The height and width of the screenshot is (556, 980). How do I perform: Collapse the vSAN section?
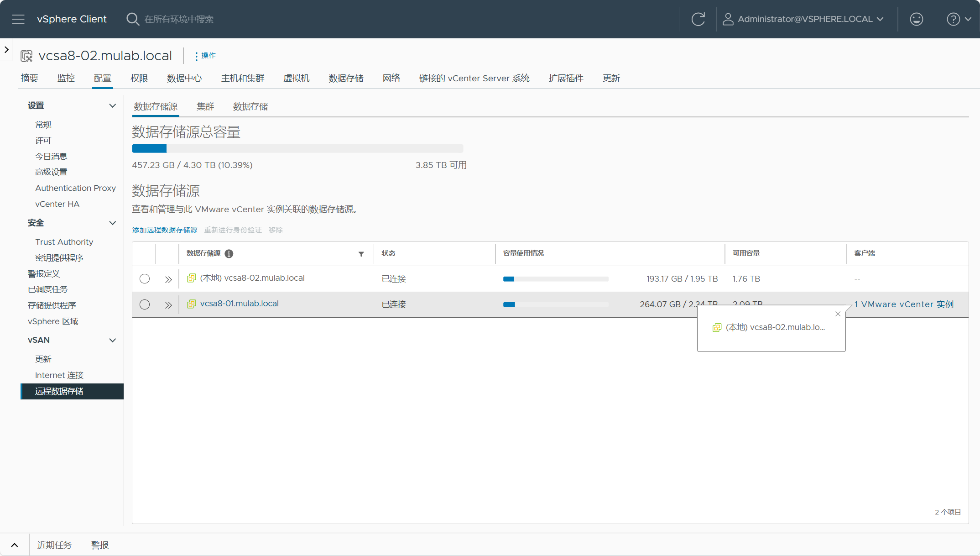[x=112, y=341]
